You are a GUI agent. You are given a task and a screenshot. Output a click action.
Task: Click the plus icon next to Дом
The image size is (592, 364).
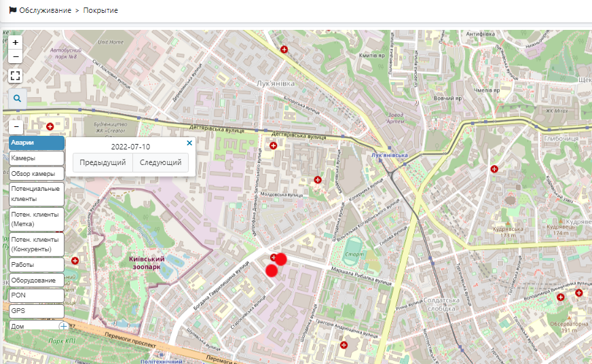(64, 327)
